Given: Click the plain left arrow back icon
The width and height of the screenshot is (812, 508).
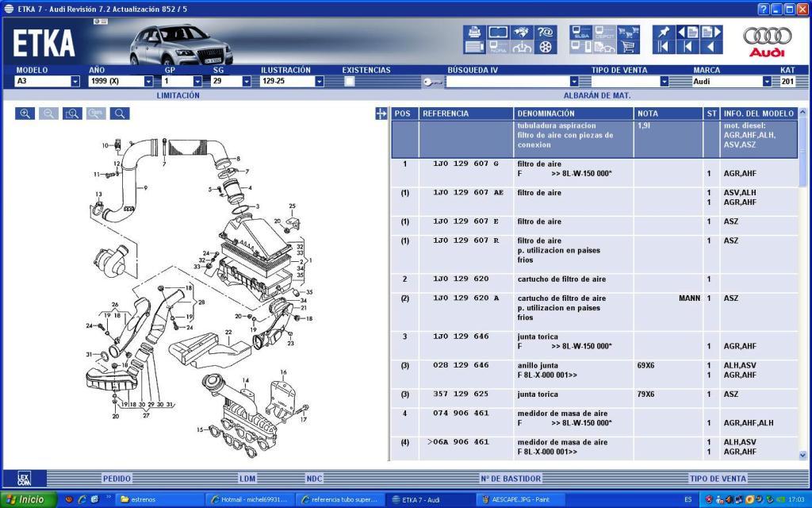Looking at the screenshot, I should coord(711,47).
